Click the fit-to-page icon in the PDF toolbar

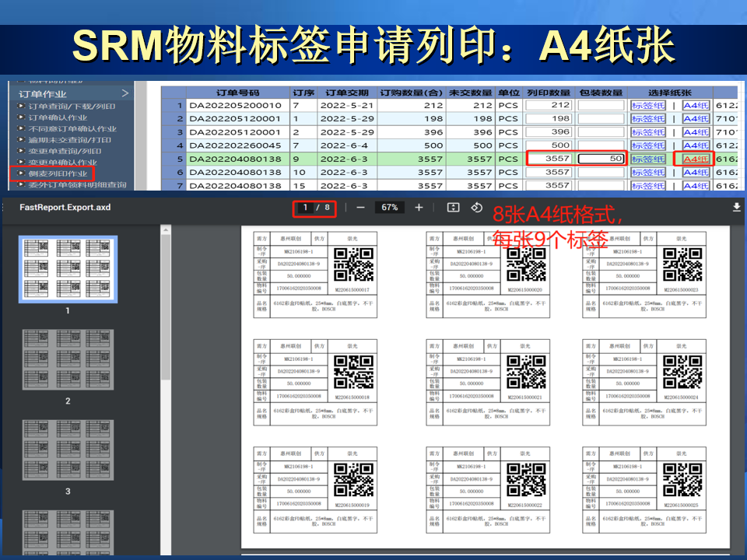[x=453, y=208]
